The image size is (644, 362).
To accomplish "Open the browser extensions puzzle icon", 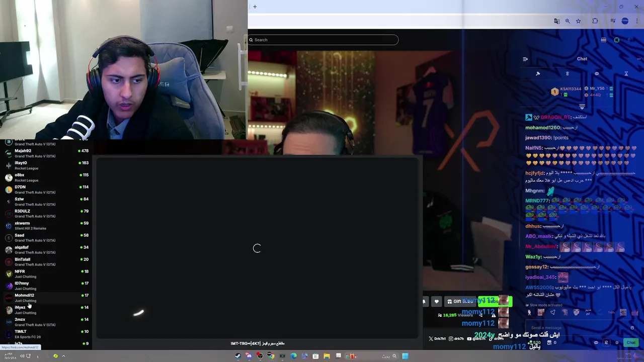I will pos(595,21).
